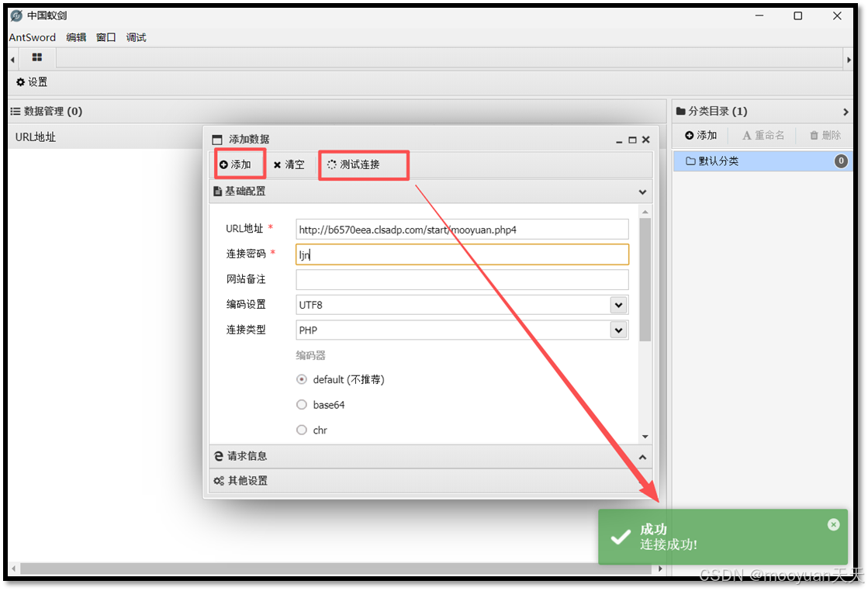Image resolution: width=868 pixels, height=591 pixels.
Task: Click the 连接密码 input field
Action: click(x=462, y=254)
